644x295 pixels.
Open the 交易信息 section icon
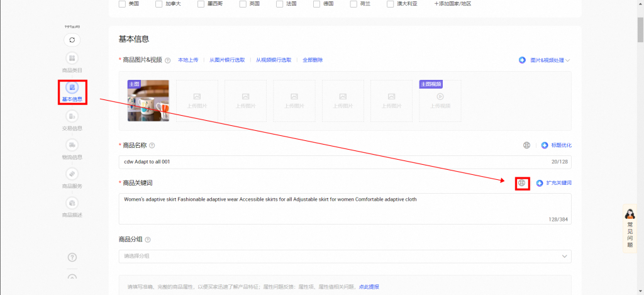[x=72, y=116]
